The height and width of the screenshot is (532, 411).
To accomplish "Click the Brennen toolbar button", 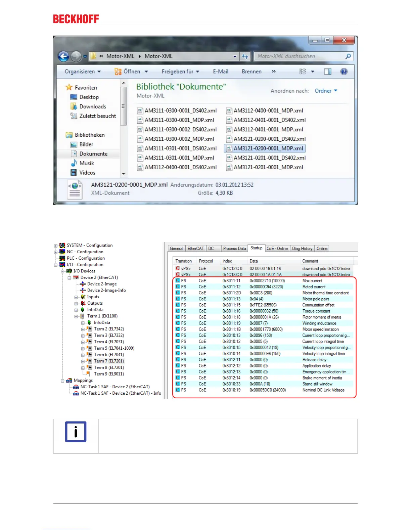I will pos(252,72).
